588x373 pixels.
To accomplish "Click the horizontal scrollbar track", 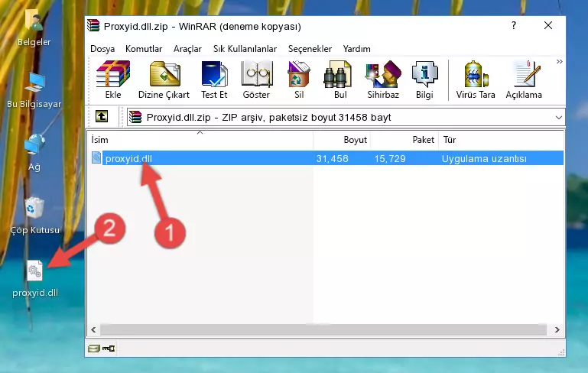I will (x=323, y=330).
